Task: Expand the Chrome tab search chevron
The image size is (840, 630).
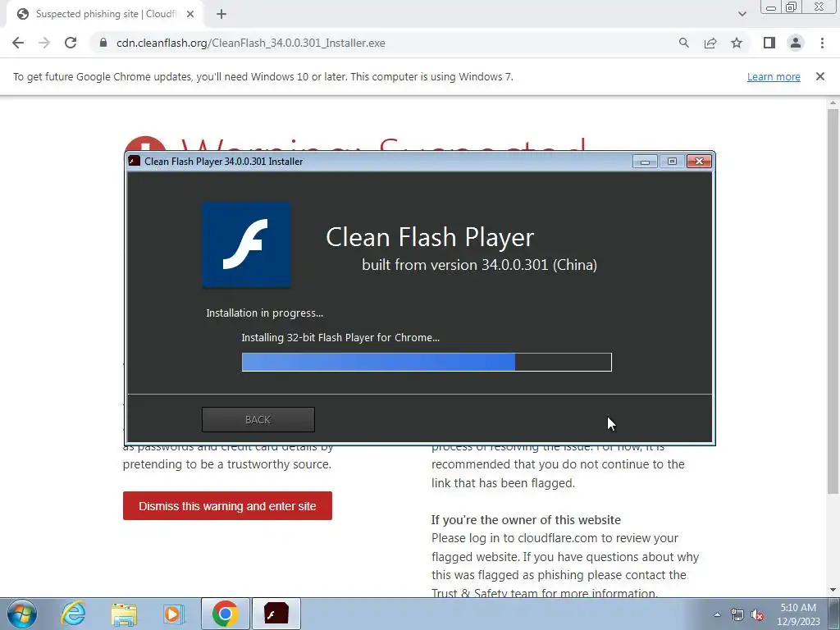Action: [x=742, y=15]
